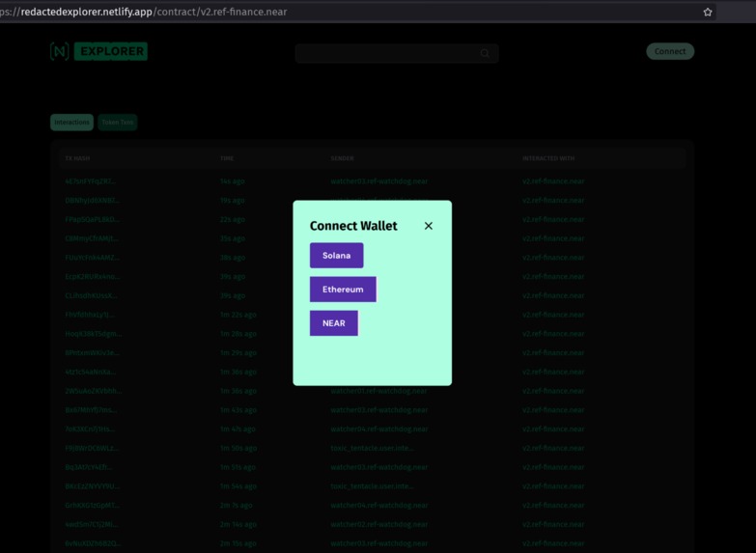Open tx hash in the 1m 28s ago row
The height and width of the screenshot is (553, 756).
(94, 334)
